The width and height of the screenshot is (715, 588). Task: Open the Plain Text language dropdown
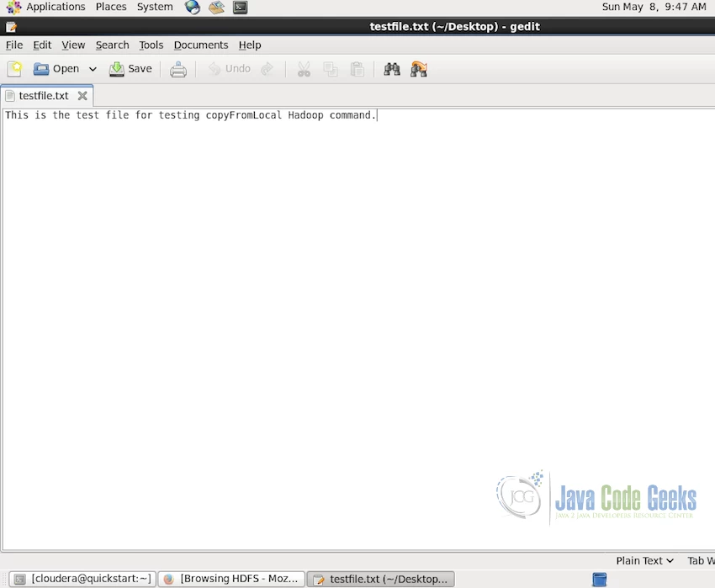point(644,561)
